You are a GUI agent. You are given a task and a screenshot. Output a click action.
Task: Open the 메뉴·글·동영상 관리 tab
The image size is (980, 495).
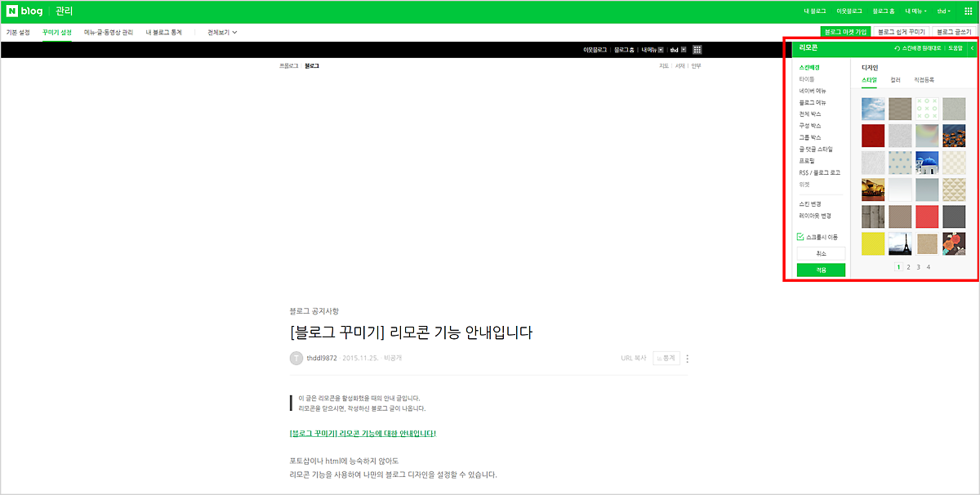pos(109,32)
